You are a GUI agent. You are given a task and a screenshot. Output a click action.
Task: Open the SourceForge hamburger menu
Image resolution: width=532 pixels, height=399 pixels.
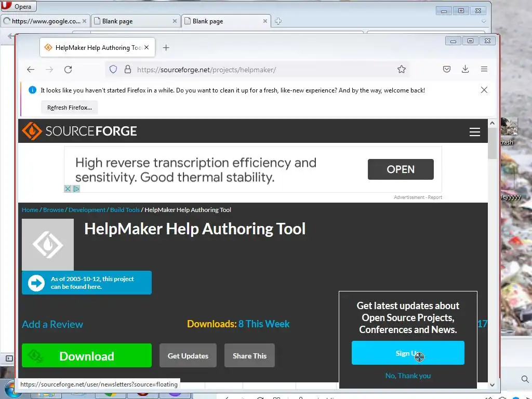(x=475, y=131)
